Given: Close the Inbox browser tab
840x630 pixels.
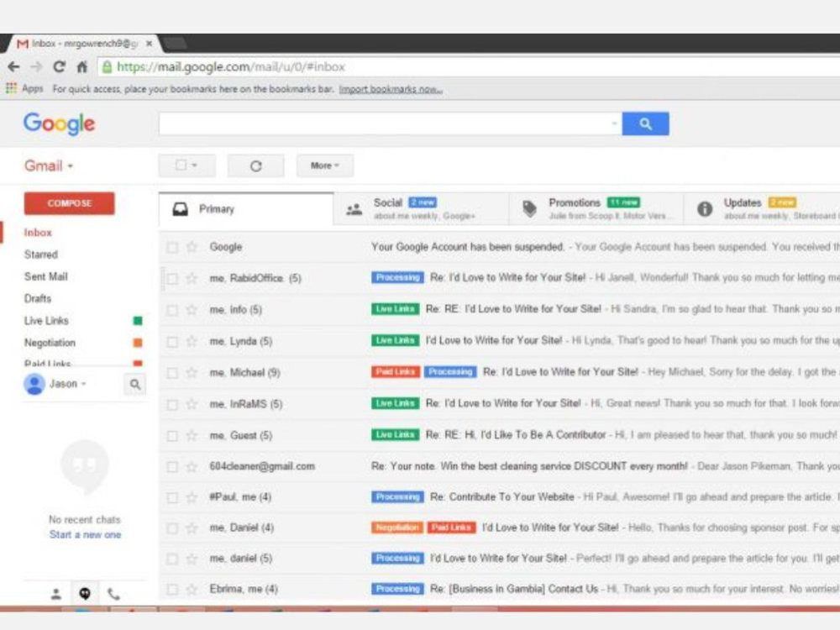Looking at the screenshot, I should 150,44.
